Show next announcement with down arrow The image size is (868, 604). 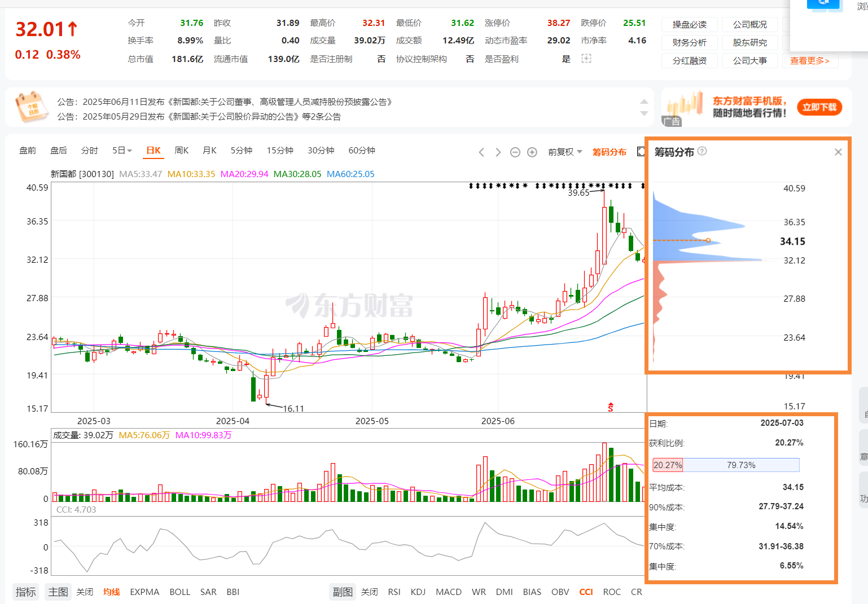point(644,113)
